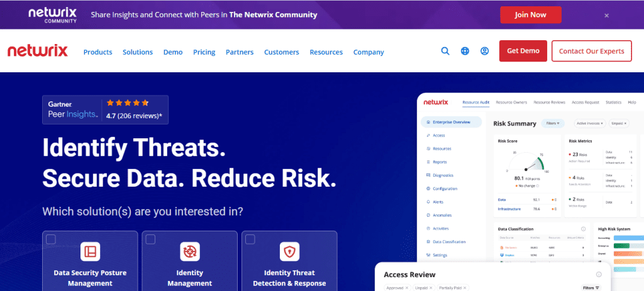Click the Get Demo button

tap(523, 51)
